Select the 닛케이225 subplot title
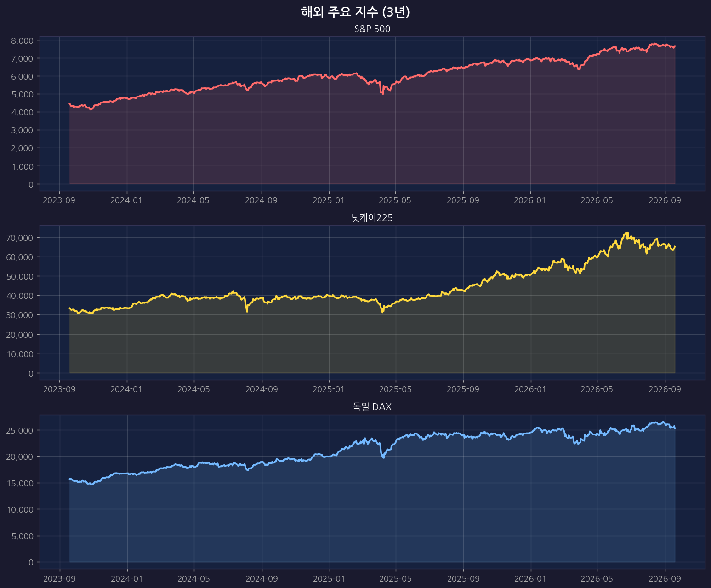The image size is (711, 588). click(372, 218)
